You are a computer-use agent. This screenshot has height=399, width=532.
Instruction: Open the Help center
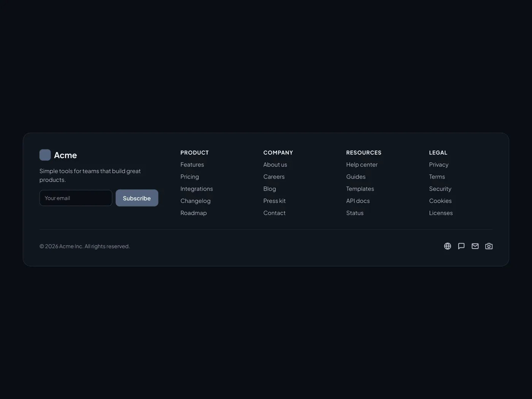tap(362, 165)
